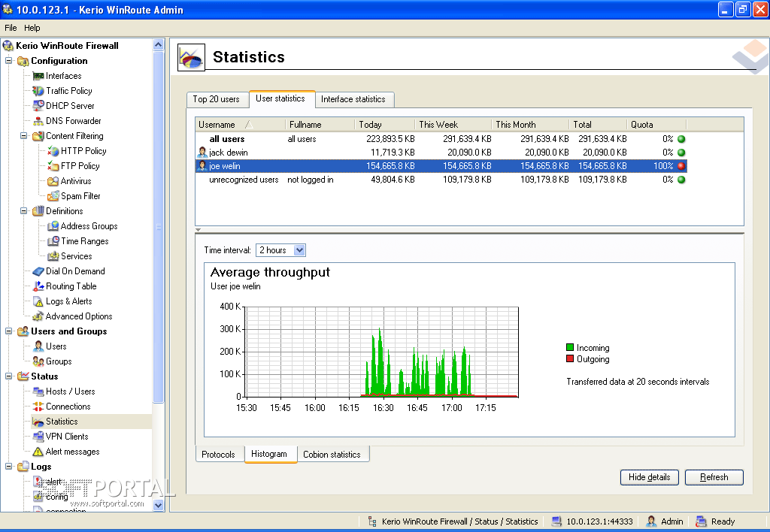770x532 pixels.
Task: Sort by the This Week column header
Action: 453,125
